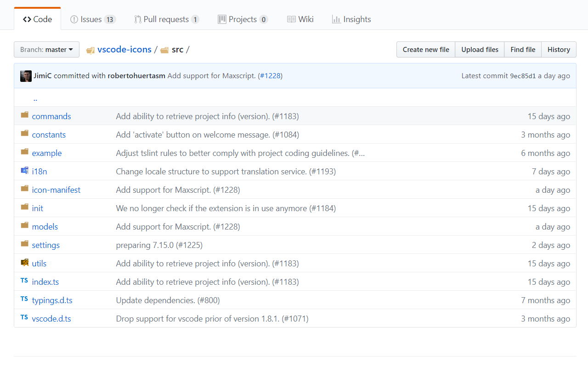Open robertohuertasm profile link

pos(136,76)
